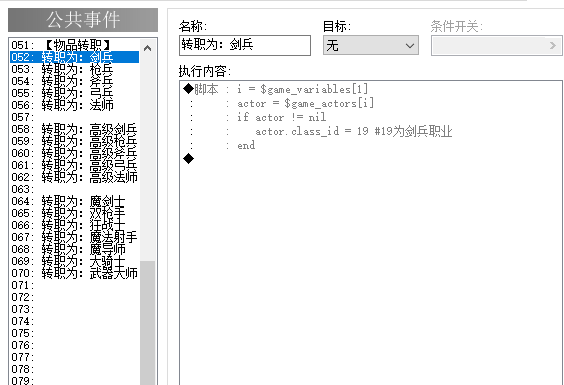
Task: Select empty event slot 076
Action: 74,345
